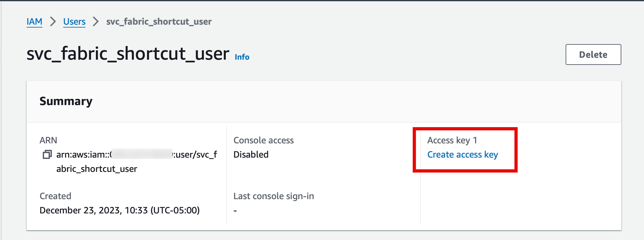Screen dimensions: 644x240
Task: Click the Create access key link
Action: pos(462,155)
